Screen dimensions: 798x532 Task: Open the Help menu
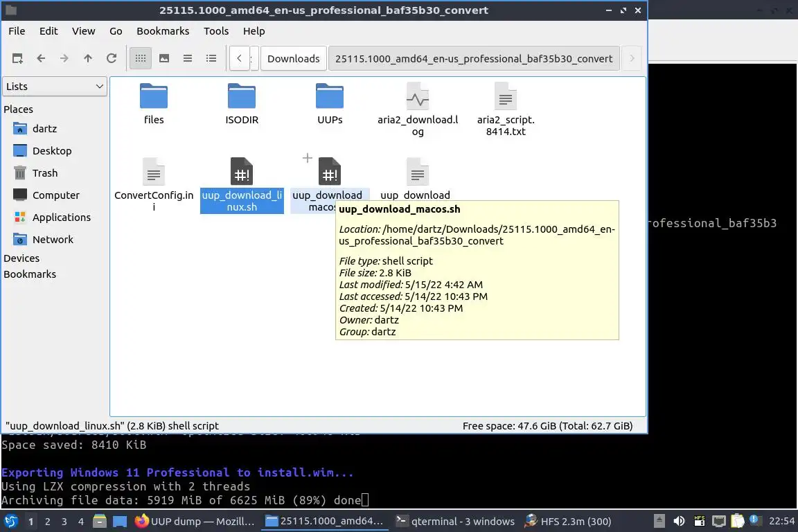[x=254, y=31]
